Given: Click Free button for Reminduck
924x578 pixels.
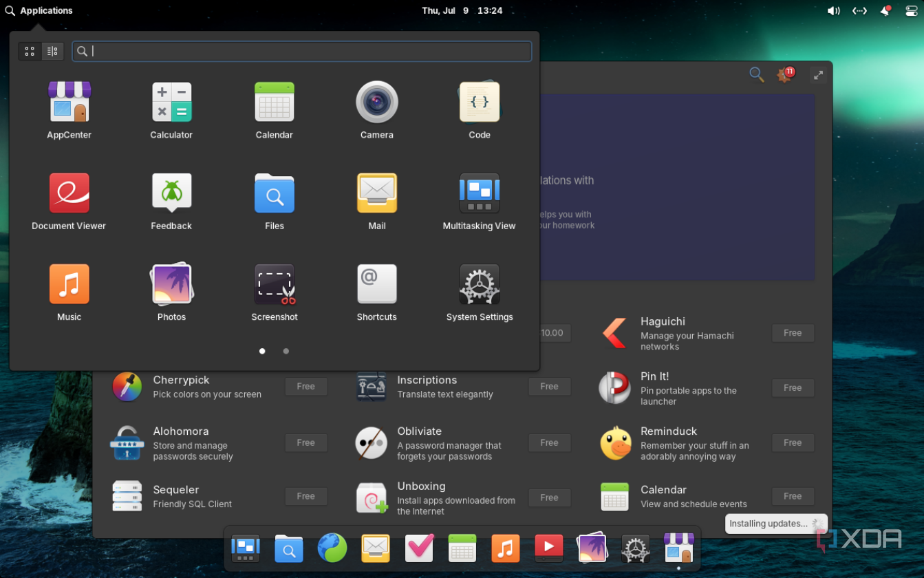Looking at the screenshot, I should [x=793, y=443].
